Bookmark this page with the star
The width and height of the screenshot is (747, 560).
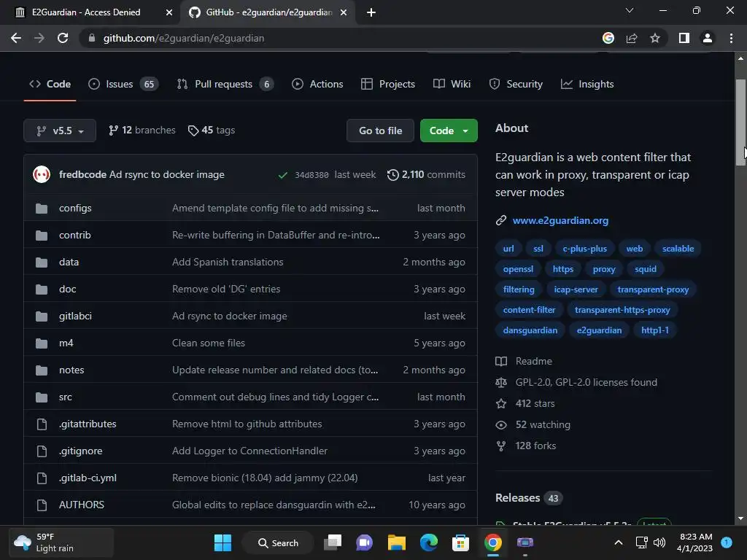point(655,38)
